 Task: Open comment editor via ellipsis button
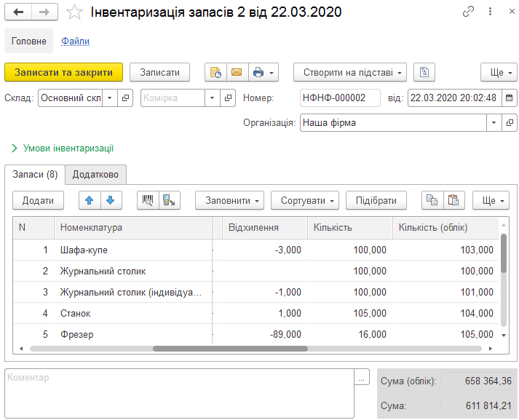click(x=362, y=377)
